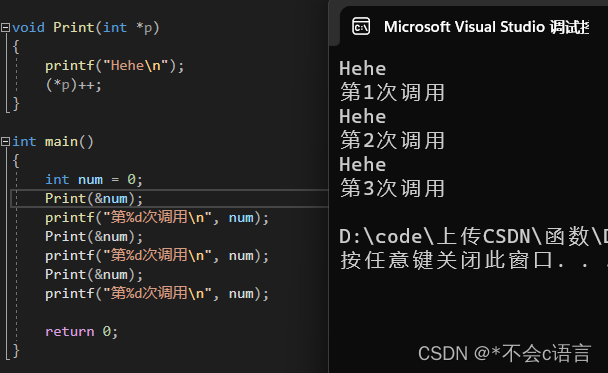Collapse the int main function block

[x=5, y=142]
